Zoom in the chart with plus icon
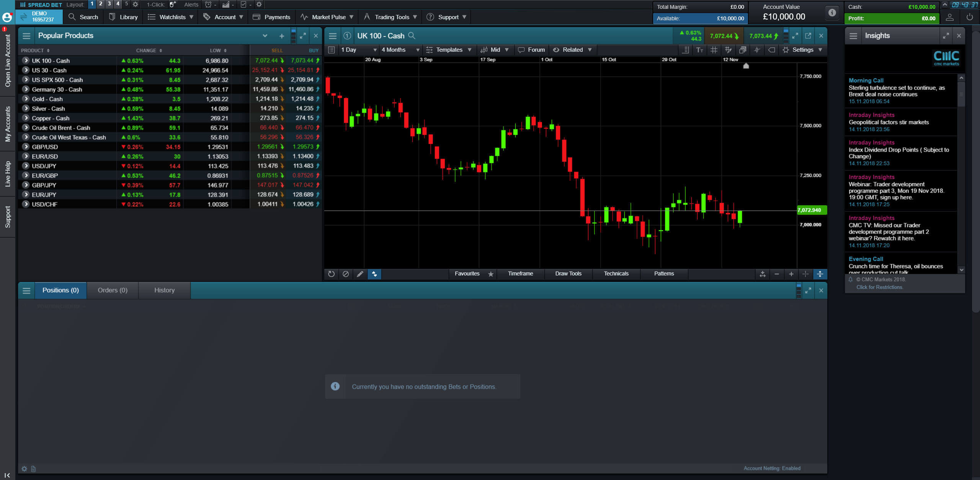 coord(791,274)
